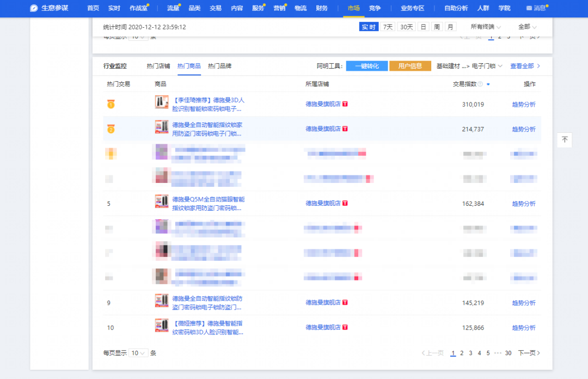The image size is (588, 379).
Task: Switch to 热门店铺 tab
Action: [x=158, y=66]
